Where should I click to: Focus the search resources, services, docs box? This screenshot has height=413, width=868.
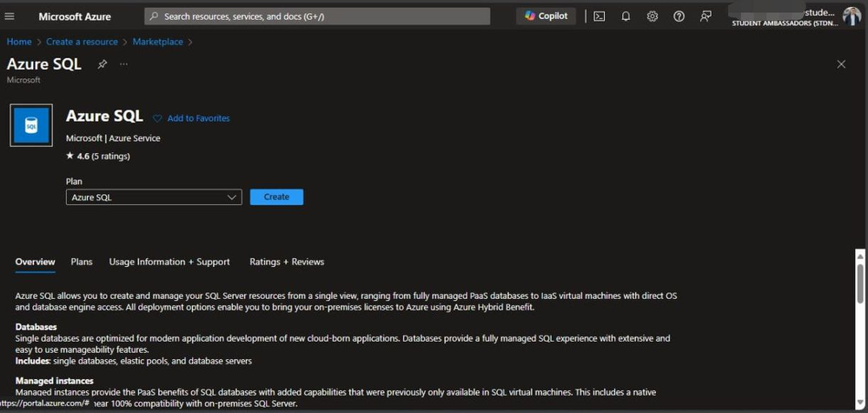pyautogui.click(x=317, y=17)
